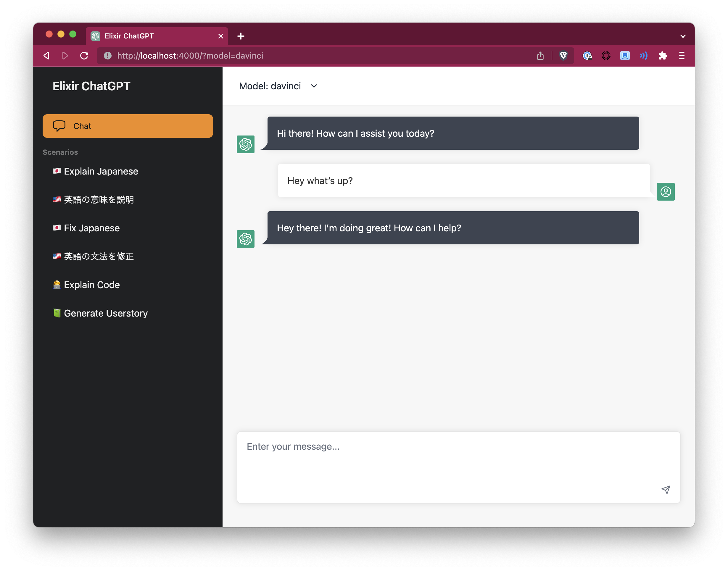Click the Brave Shields lion icon
728x571 pixels.
click(563, 56)
